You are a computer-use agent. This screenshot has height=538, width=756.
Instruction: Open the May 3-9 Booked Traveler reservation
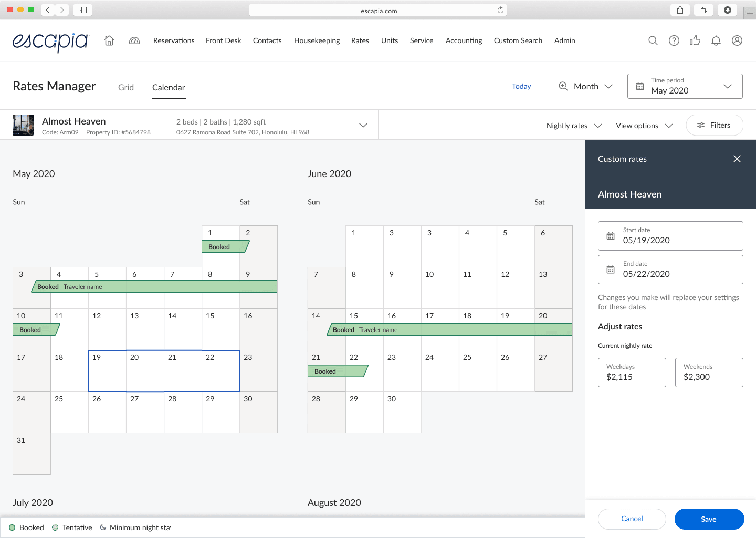(154, 286)
